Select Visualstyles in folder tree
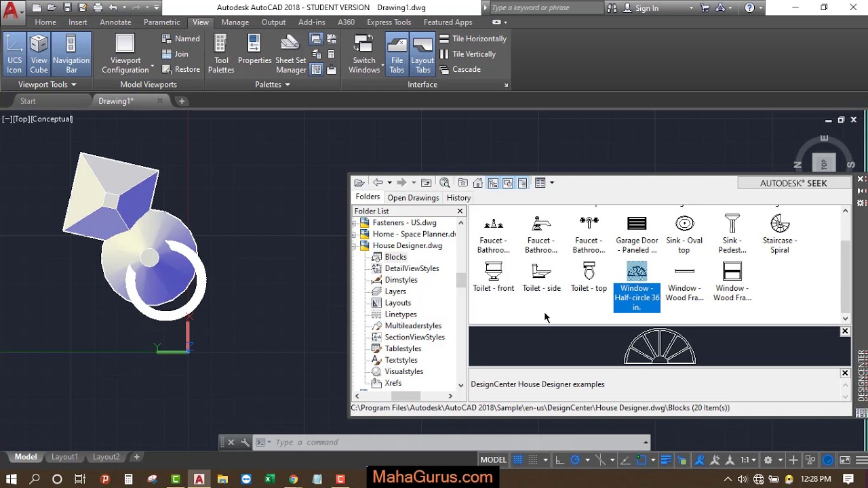The image size is (868, 488). (x=404, y=371)
